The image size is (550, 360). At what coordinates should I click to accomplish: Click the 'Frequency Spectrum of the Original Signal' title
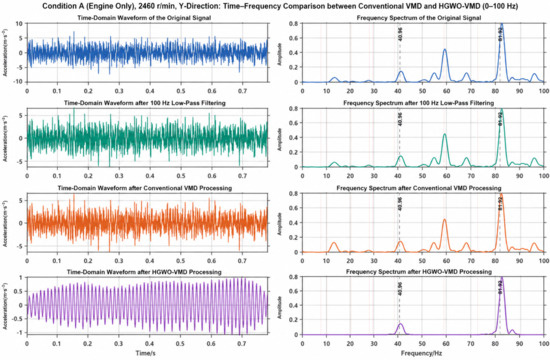pos(419,18)
